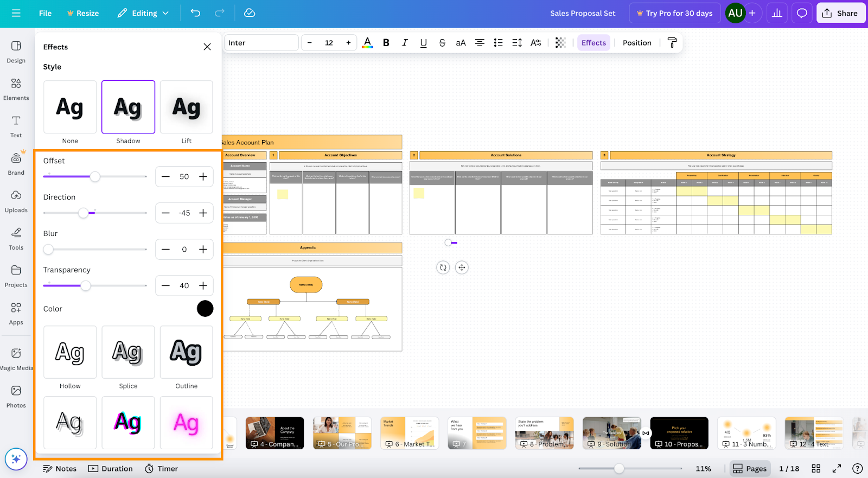
Task: Click Try Pro for 30 days
Action: click(674, 13)
